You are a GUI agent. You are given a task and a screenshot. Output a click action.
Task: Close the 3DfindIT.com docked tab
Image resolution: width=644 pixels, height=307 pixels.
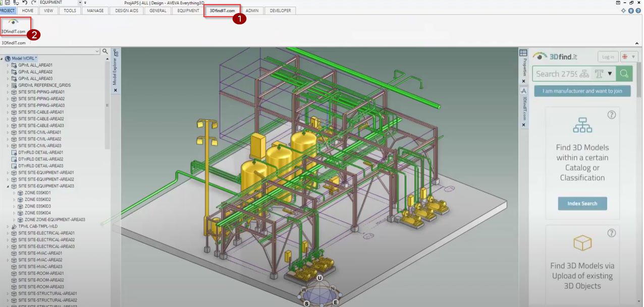(523, 125)
